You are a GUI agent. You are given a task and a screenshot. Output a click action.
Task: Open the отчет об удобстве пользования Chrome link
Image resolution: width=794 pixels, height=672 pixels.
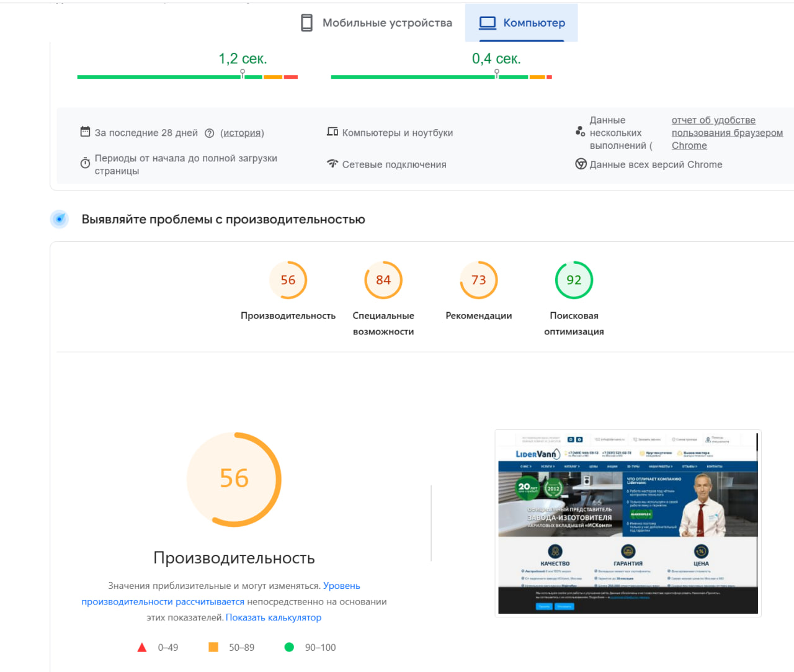click(727, 133)
